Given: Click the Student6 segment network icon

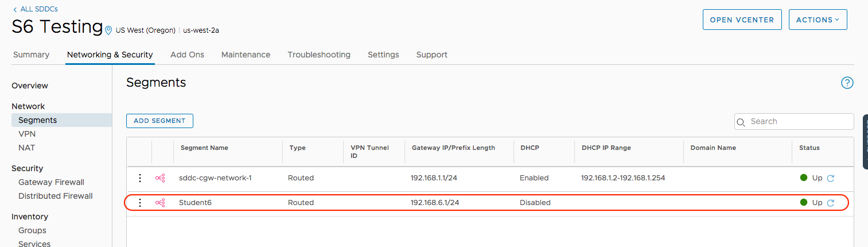Looking at the screenshot, I should pyautogui.click(x=160, y=203).
